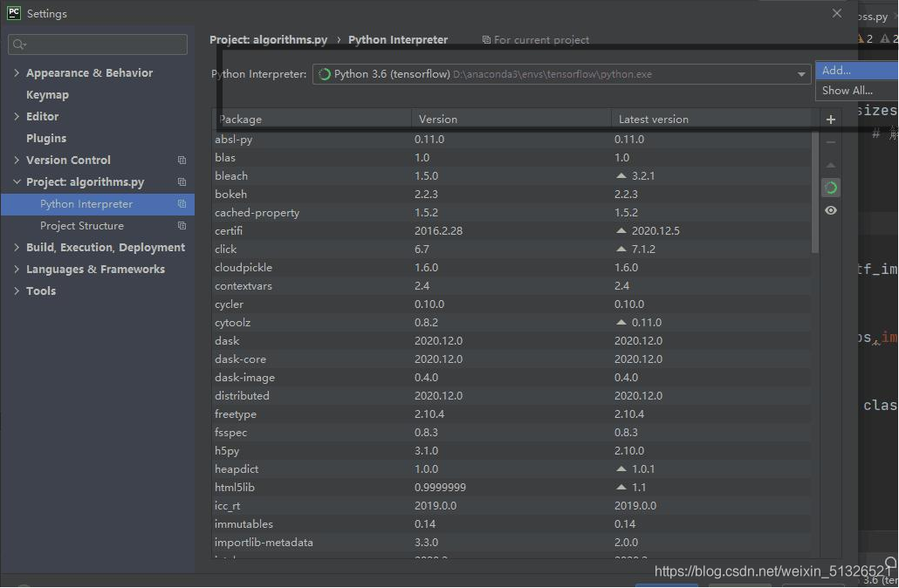
Task: Click the uninstall package minus icon
Action: point(830,142)
